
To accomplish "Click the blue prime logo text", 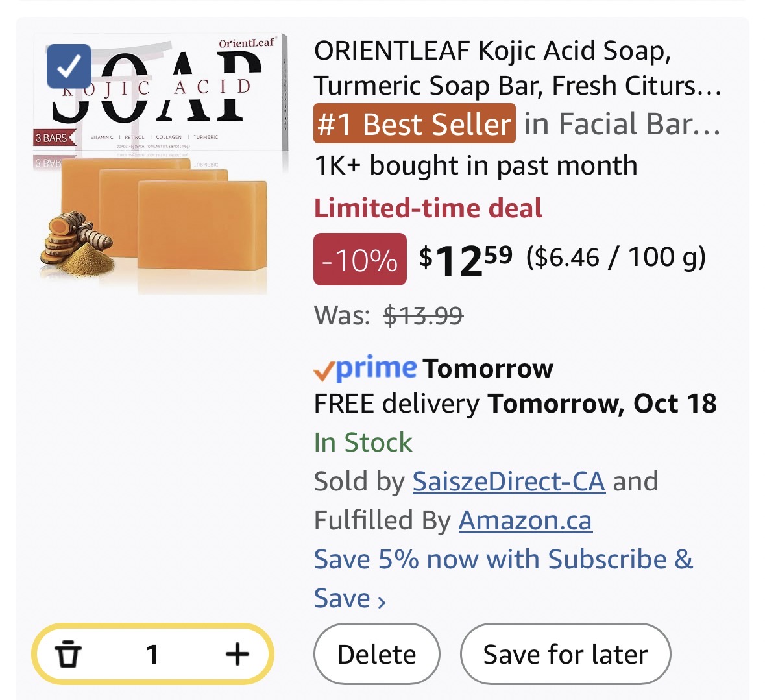I will point(376,368).
